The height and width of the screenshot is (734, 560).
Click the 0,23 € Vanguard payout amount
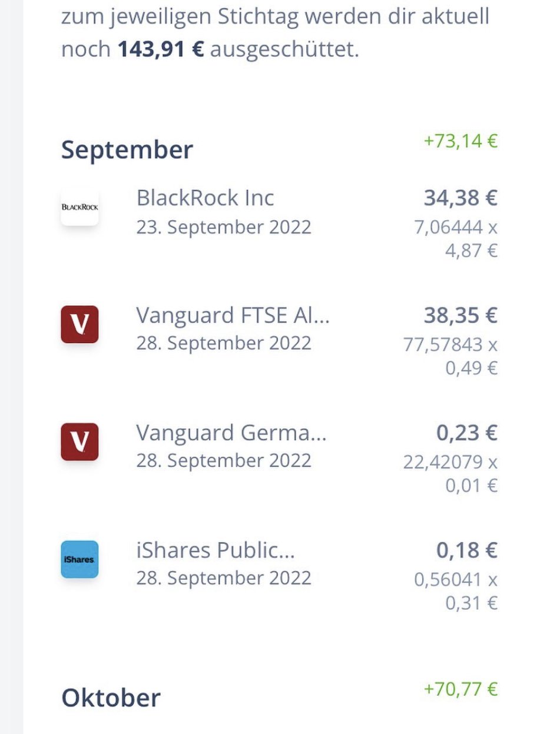(466, 433)
